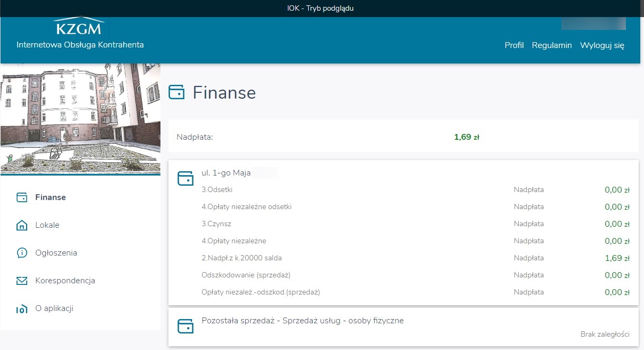
Task: Open the ul. 1-go Maja account card title
Action: [x=226, y=173]
